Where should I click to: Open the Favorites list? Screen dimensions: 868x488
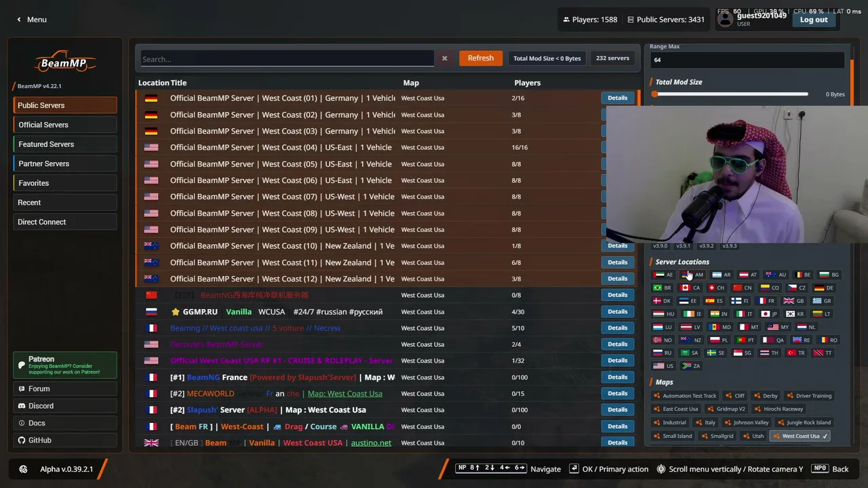point(65,183)
